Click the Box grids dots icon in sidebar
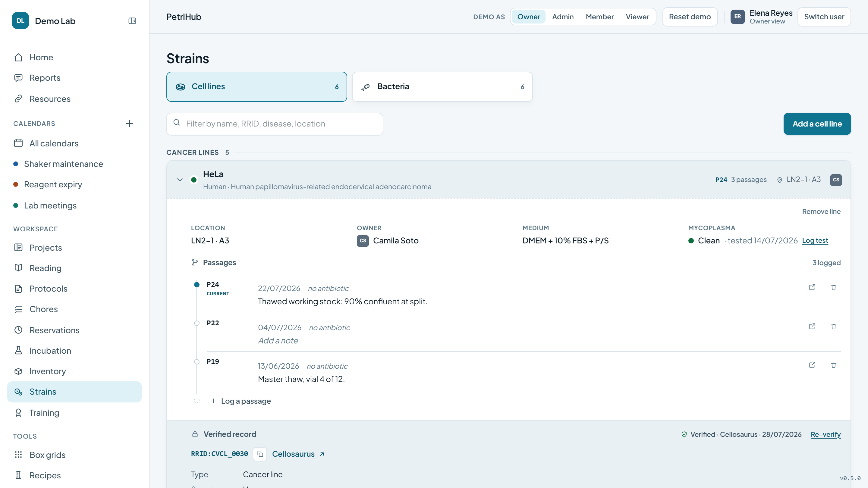Image resolution: width=868 pixels, height=488 pixels. [x=18, y=455]
